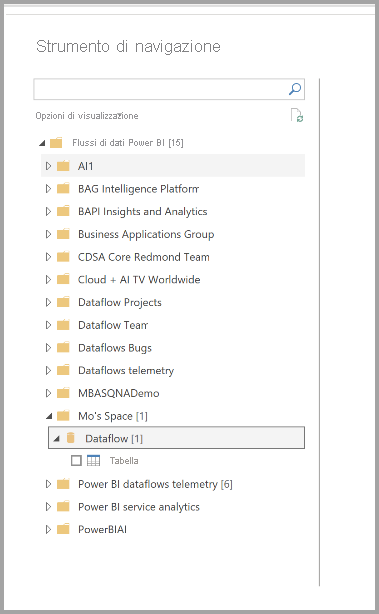Click the refresh page icon
The width and height of the screenshot is (379, 614).
click(x=297, y=116)
